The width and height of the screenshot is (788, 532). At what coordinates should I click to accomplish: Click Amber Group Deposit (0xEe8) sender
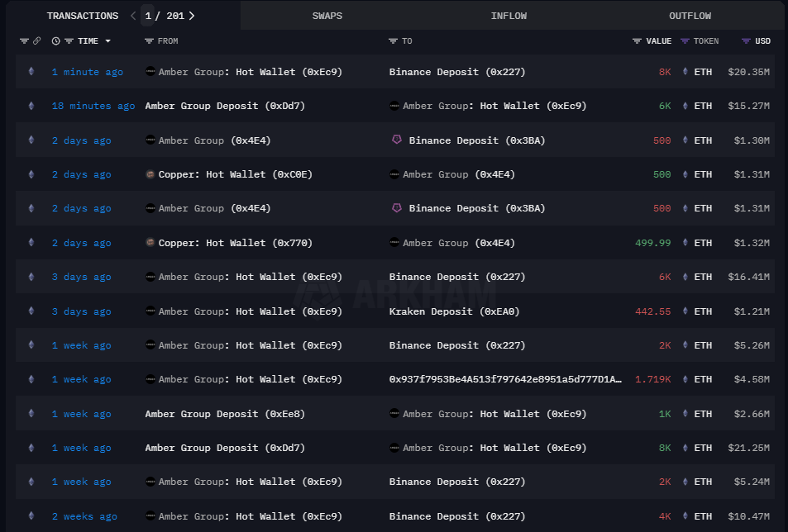click(x=224, y=414)
